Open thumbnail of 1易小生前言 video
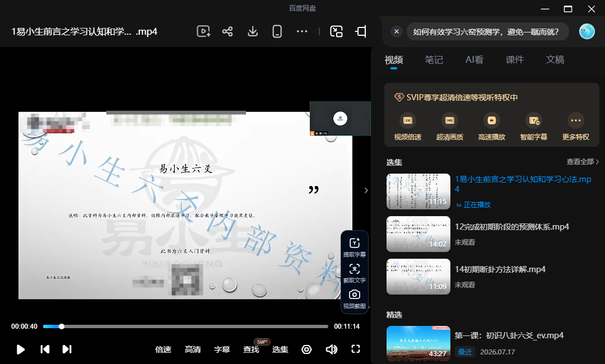 418,192
